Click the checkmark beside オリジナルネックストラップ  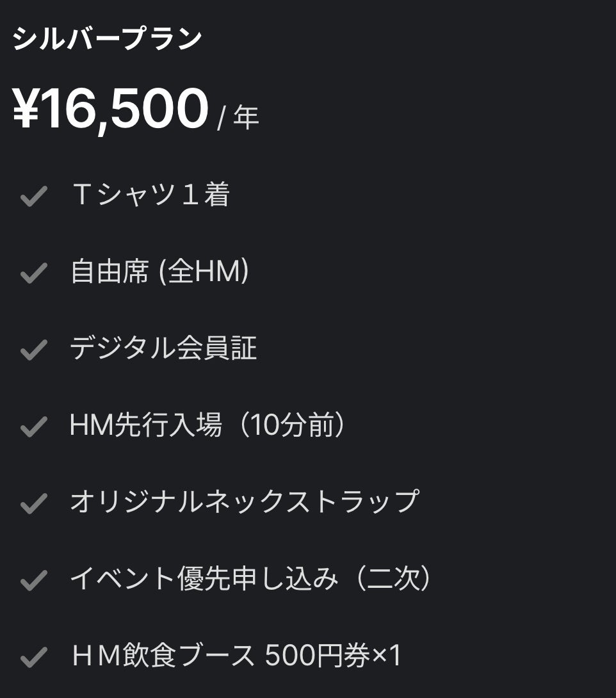coord(33,503)
